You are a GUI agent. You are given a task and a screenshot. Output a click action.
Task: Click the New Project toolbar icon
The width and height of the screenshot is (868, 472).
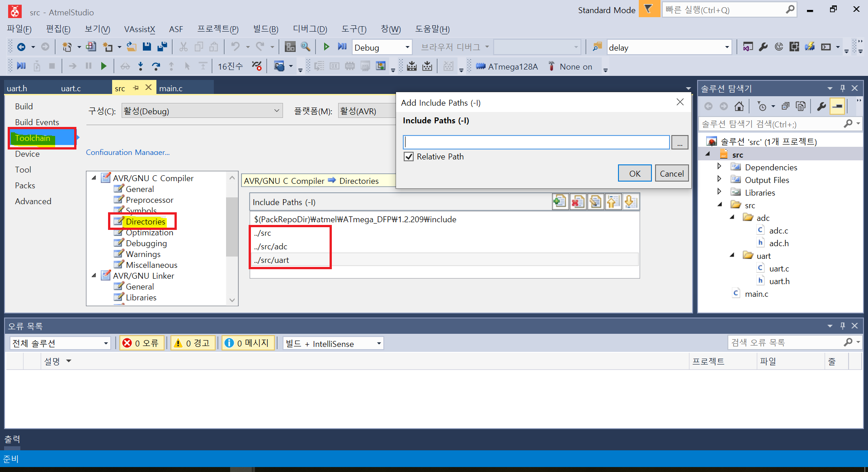[67, 47]
